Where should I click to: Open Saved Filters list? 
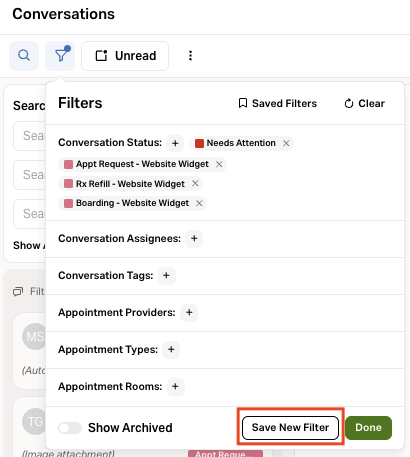tap(278, 104)
